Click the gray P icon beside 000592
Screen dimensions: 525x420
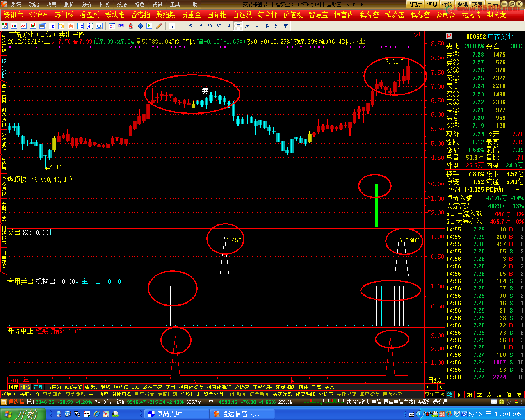click(x=449, y=37)
